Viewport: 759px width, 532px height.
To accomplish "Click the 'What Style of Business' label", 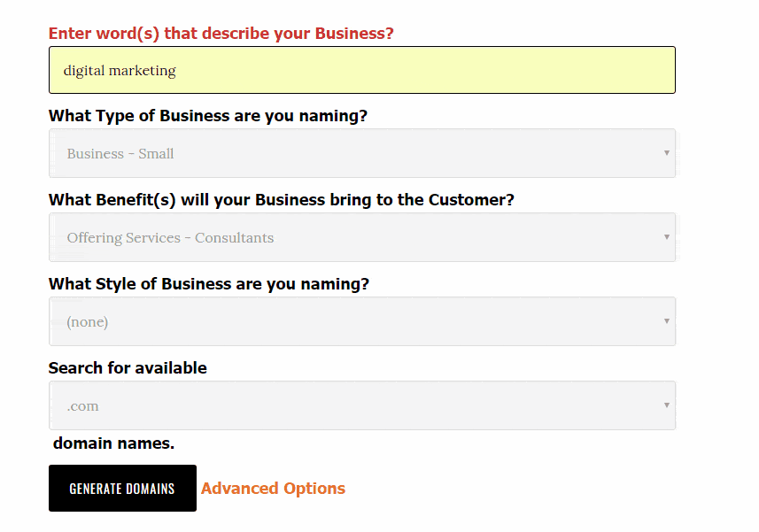I will (x=208, y=284).
